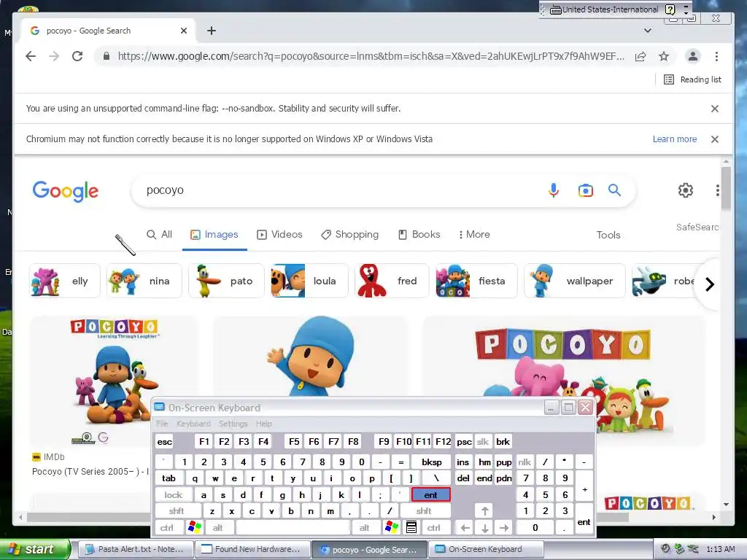This screenshot has width=747, height=560.
Task: Toggle the nlk num lock key
Action: click(x=524, y=462)
